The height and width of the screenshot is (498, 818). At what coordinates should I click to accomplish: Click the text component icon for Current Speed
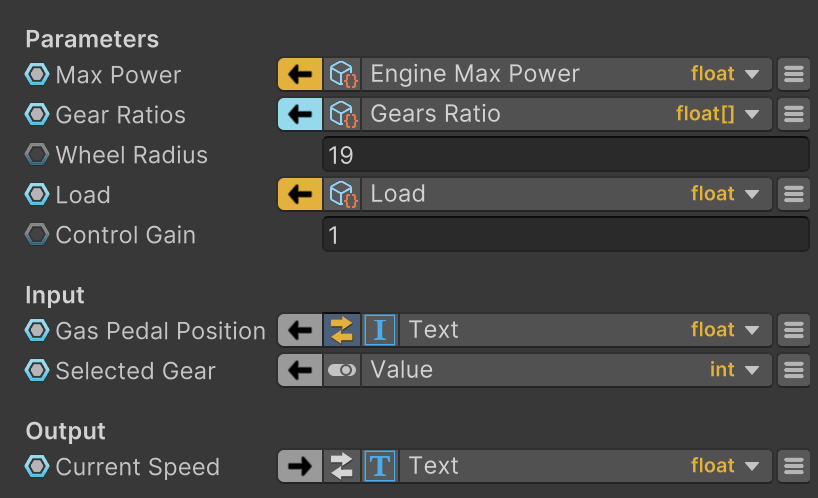pos(381,466)
